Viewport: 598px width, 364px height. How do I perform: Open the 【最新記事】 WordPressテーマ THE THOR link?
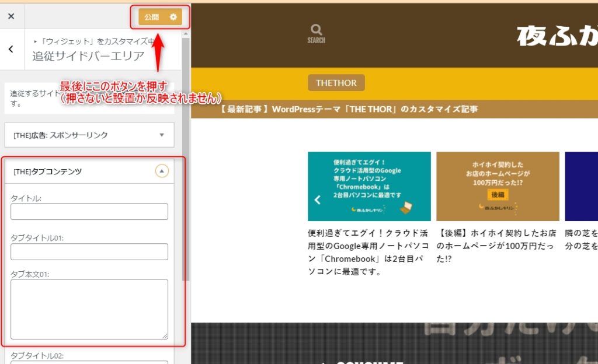click(x=349, y=109)
